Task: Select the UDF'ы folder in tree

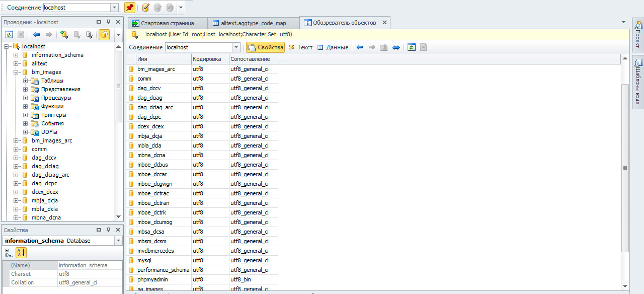Action: (x=49, y=132)
